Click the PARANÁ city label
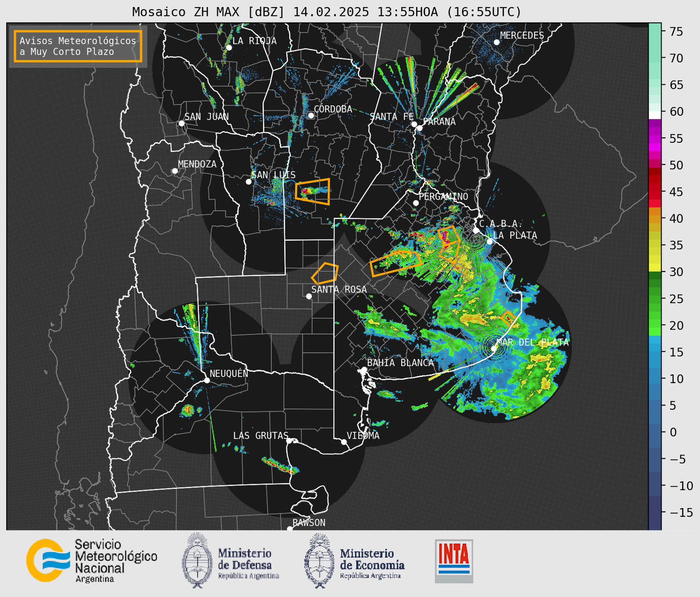The image size is (700, 597). 439,122
